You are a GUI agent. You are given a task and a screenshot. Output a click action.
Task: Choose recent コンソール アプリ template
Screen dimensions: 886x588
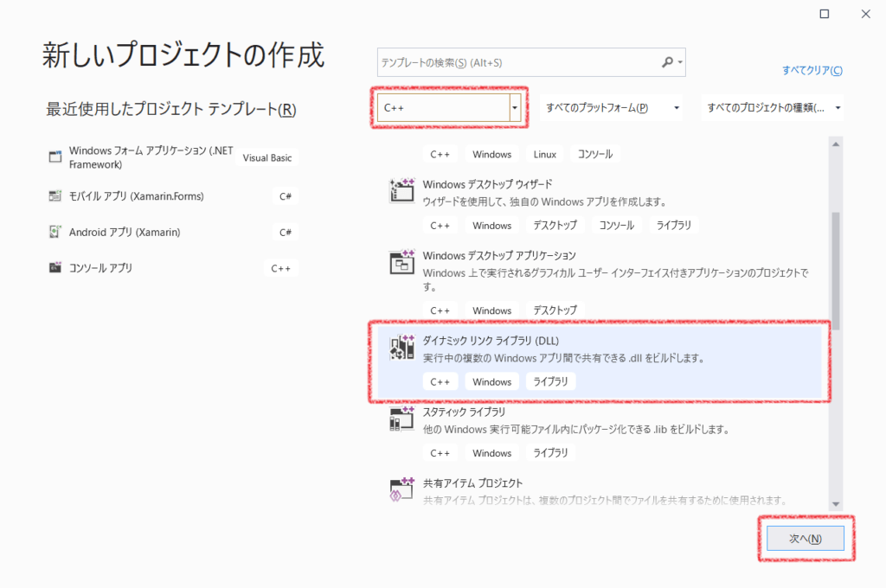(x=172, y=268)
